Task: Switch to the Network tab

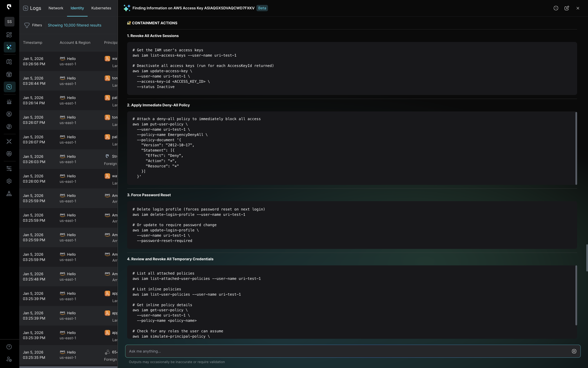Action: tap(56, 8)
